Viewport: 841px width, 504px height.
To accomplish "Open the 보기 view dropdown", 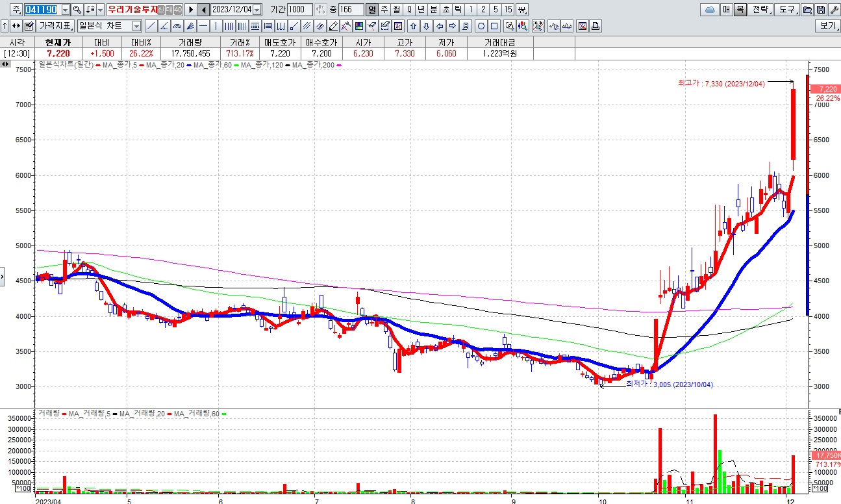I will click(x=828, y=26).
